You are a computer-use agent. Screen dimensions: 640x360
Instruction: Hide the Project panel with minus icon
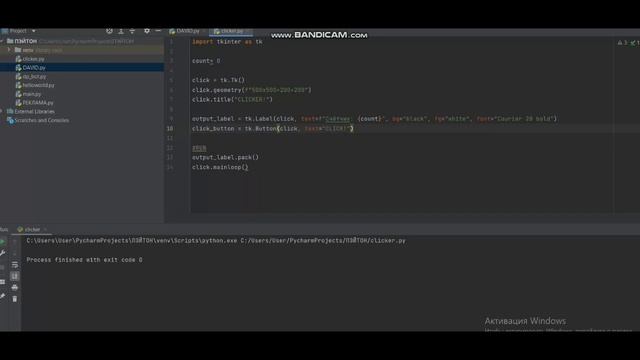coord(158,31)
